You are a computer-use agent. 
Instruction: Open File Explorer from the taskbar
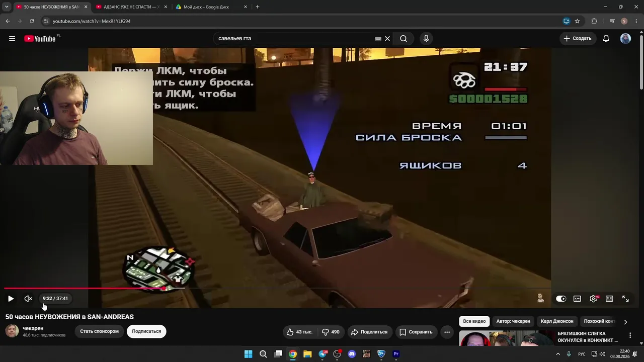[307, 354]
